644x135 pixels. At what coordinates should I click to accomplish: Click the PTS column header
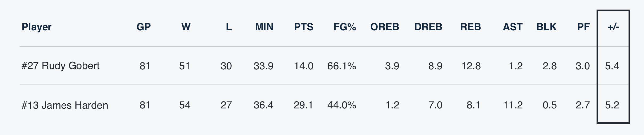(304, 27)
